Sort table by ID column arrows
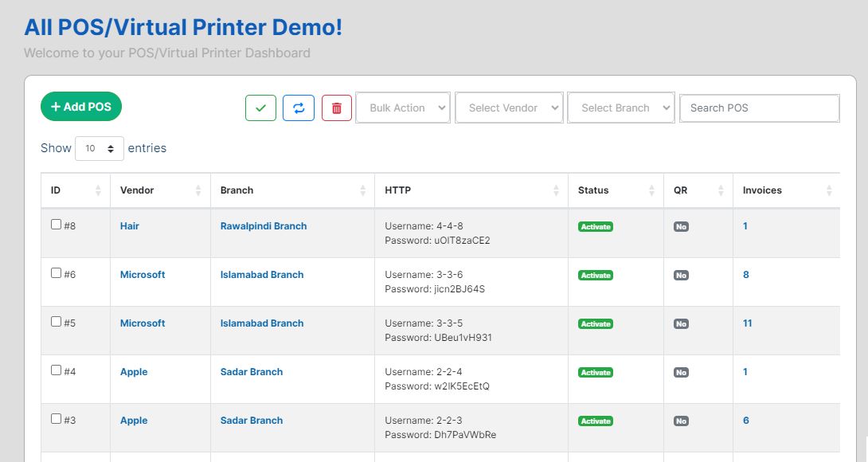Image resolution: width=868 pixels, height=462 pixels. tap(98, 190)
